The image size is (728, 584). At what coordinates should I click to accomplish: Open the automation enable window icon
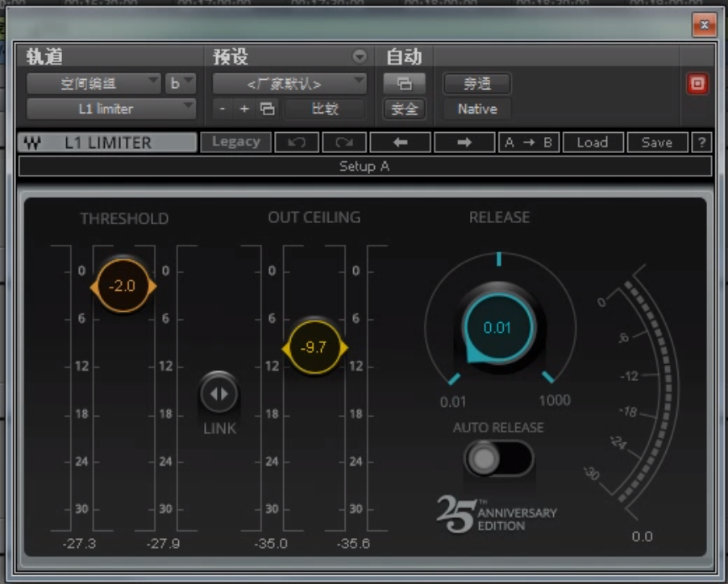(404, 83)
